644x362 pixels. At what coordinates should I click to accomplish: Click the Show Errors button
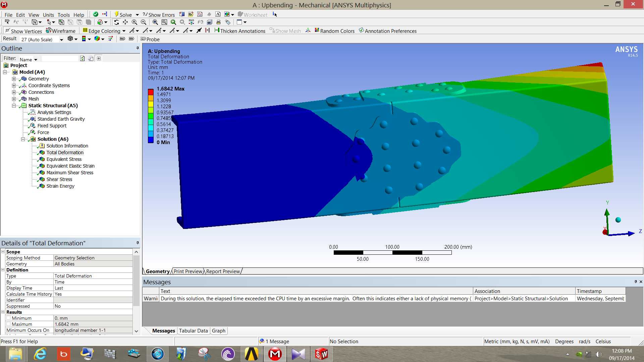click(x=159, y=14)
